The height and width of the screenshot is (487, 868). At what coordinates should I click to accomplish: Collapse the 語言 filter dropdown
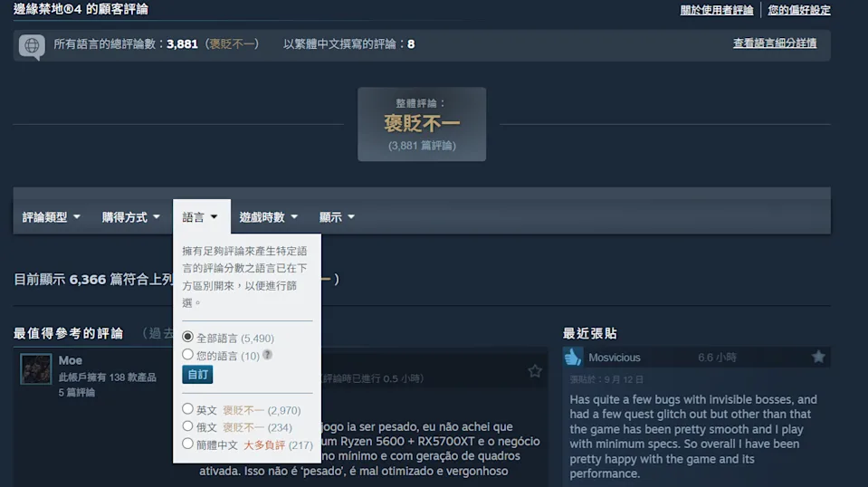(200, 217)
